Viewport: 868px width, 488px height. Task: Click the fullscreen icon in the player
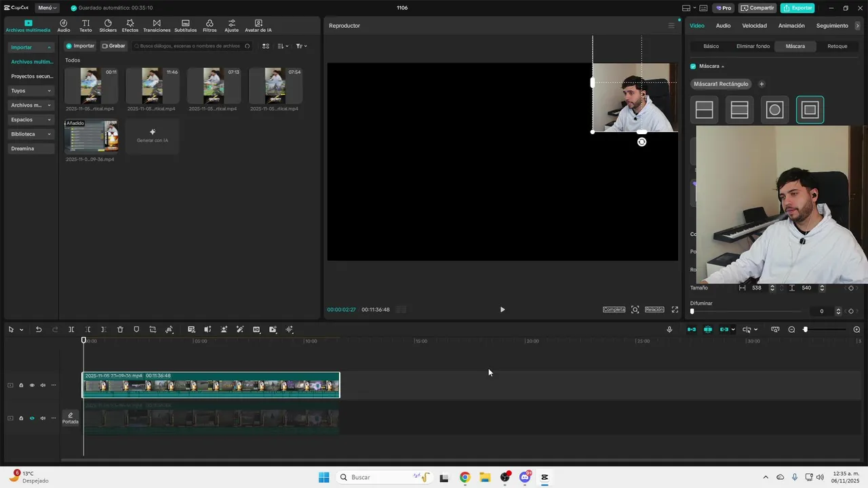pyautogui.click(x=675, y=310)
